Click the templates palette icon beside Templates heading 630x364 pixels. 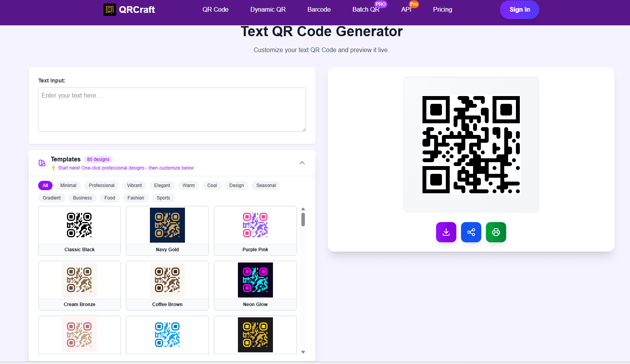pyautogui.click(x=42, y=163)
